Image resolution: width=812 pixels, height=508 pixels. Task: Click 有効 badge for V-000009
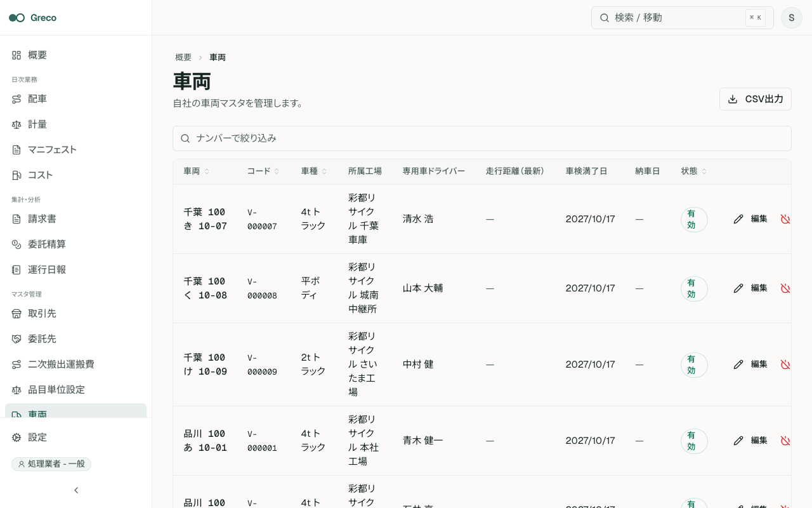tap(694, 365)
